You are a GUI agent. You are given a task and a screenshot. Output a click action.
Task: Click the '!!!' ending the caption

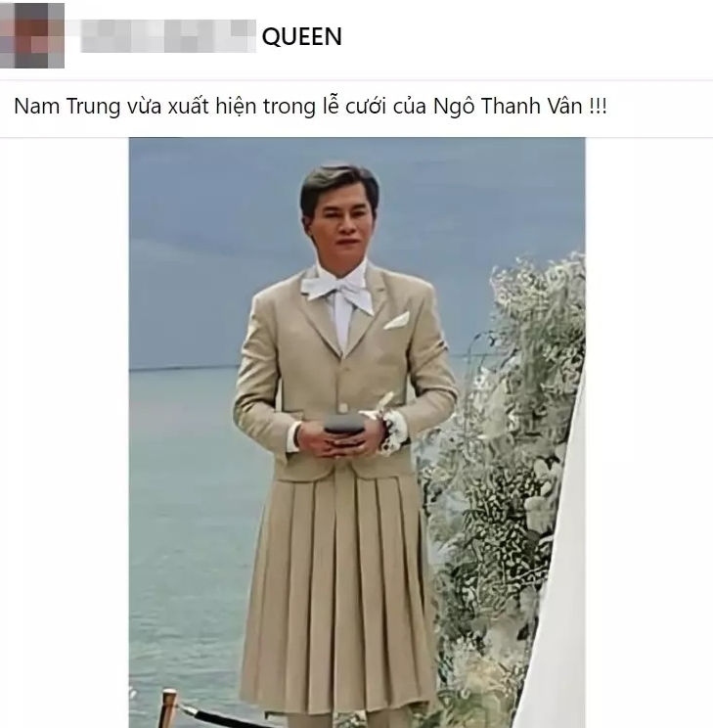click(x=598, y=107)
